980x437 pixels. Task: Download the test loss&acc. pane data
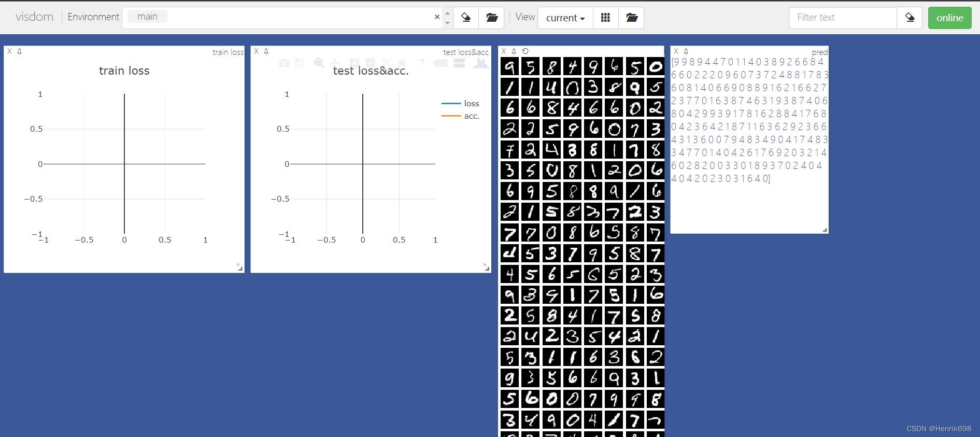[266, 51]
